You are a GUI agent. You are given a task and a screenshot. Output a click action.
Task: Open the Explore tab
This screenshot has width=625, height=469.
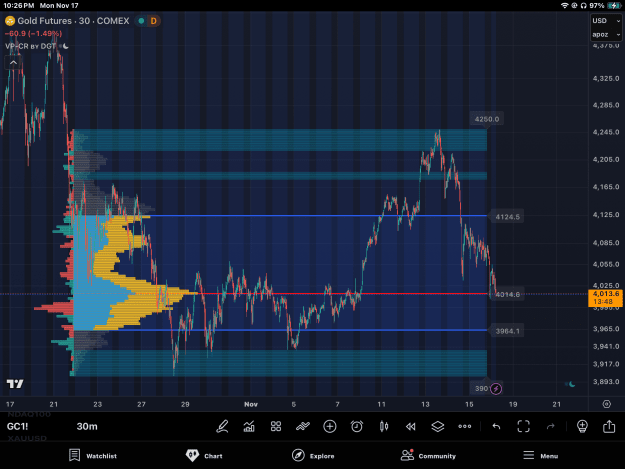pos(313,455)
